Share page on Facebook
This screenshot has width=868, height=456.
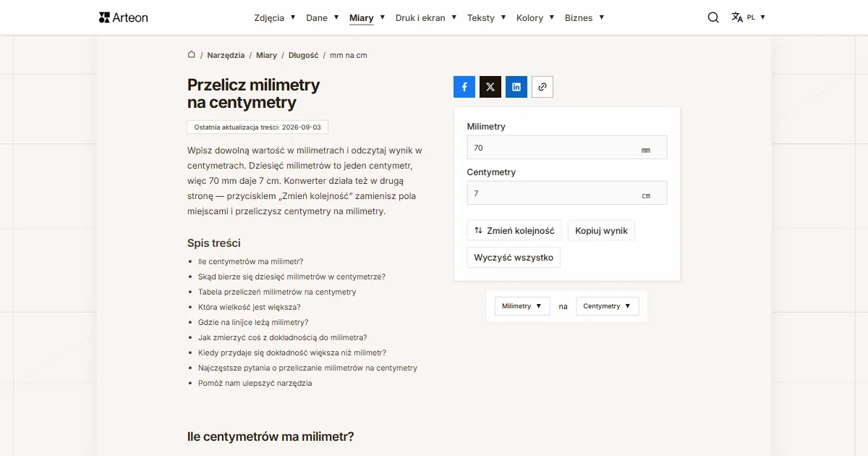[464, 87]
